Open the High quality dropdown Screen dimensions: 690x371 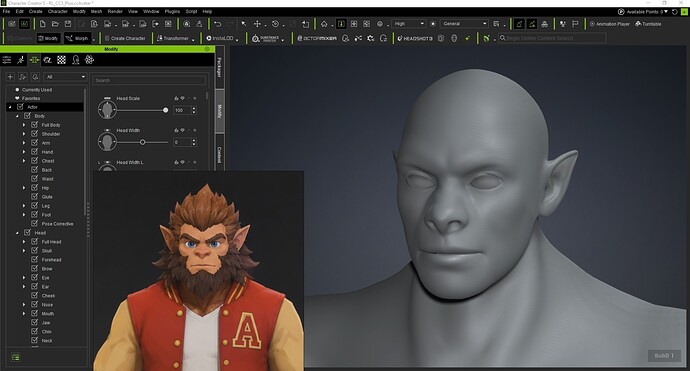409,24
